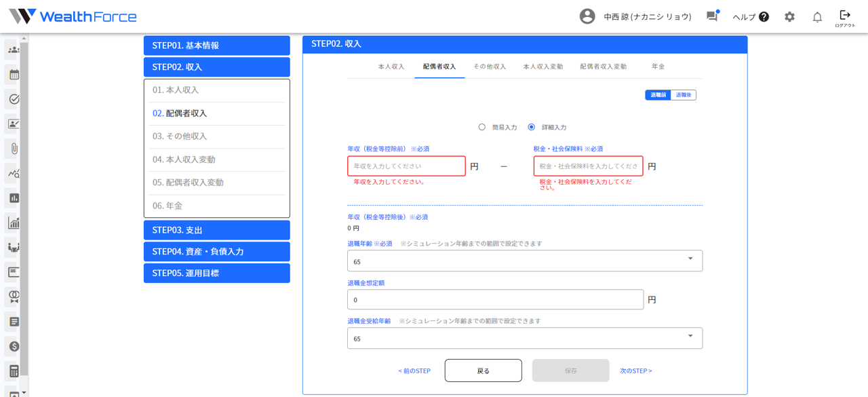Screen dimensions: 868x397
Task: Select 04. 本人収入変動 in step list
Action: [x=217, y=159]
